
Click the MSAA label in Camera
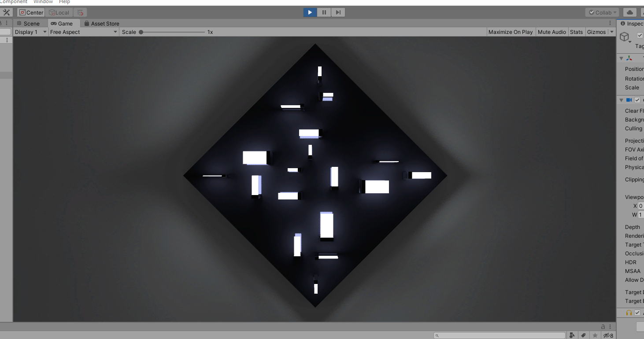click(x=633, y=271)
